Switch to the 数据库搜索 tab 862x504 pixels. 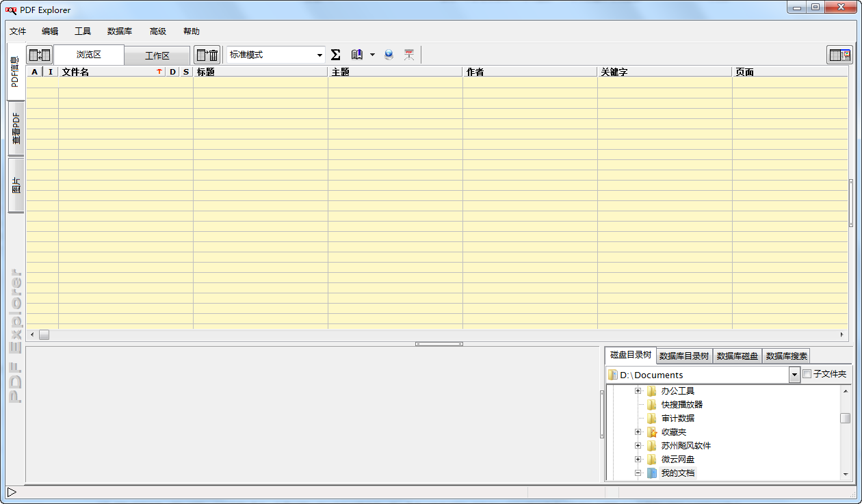785,355
